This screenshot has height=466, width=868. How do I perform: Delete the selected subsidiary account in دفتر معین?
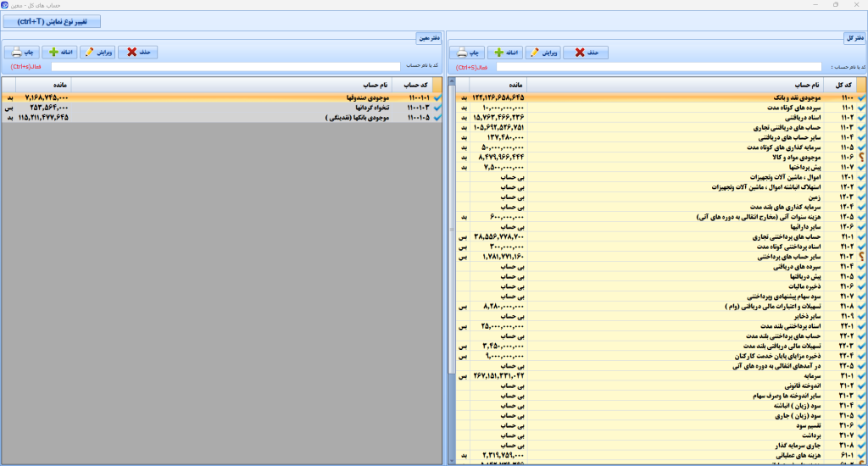pyautogui.click(x=138, y=52)
